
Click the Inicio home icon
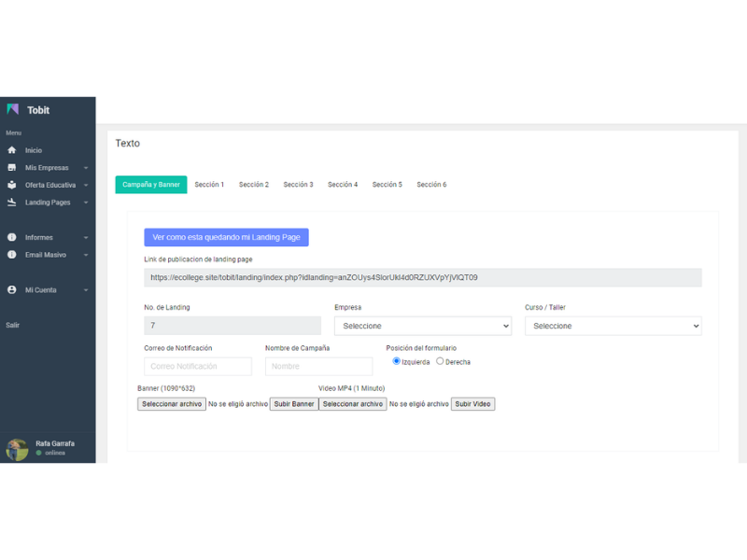[x=12, y=150]
